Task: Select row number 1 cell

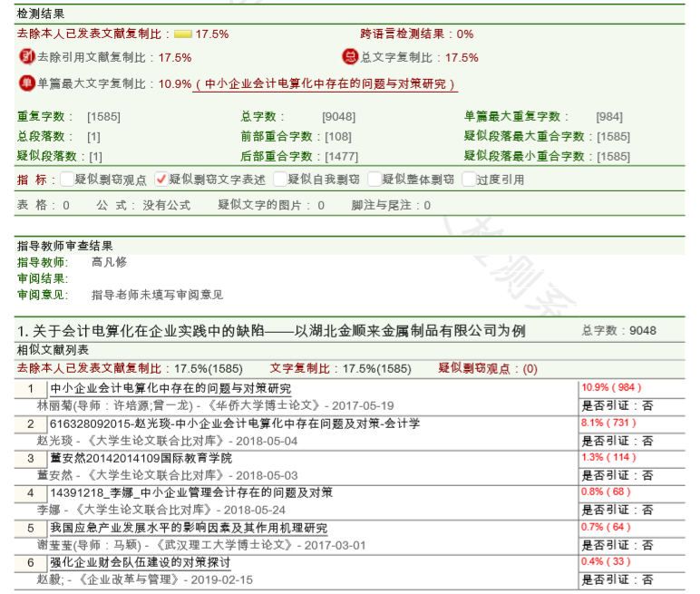Action: coord(30,388)
